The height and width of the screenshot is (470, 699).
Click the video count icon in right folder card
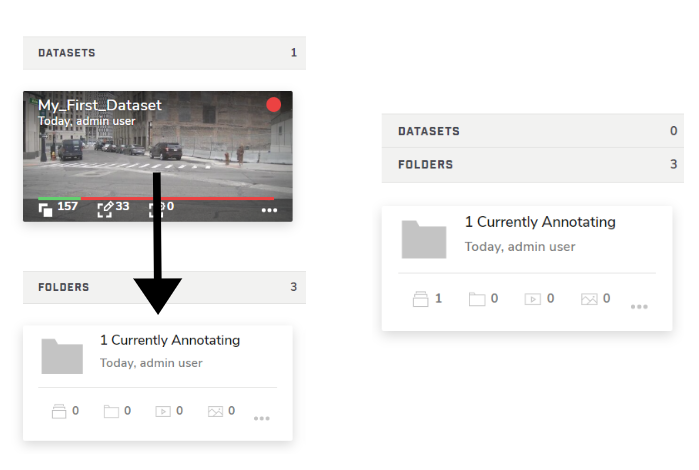[x=533, y=299]
